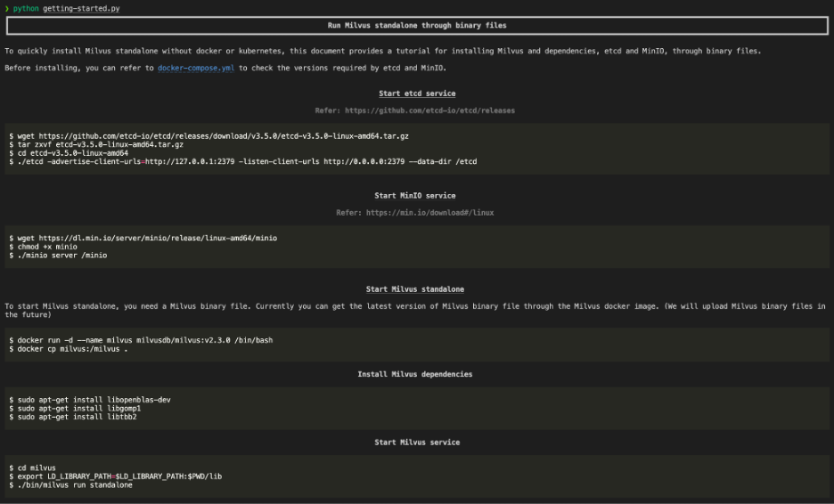Click the wget etcd-v3.5.0 download command
This screenshot has width=834, height=504.
coord(209,136)
